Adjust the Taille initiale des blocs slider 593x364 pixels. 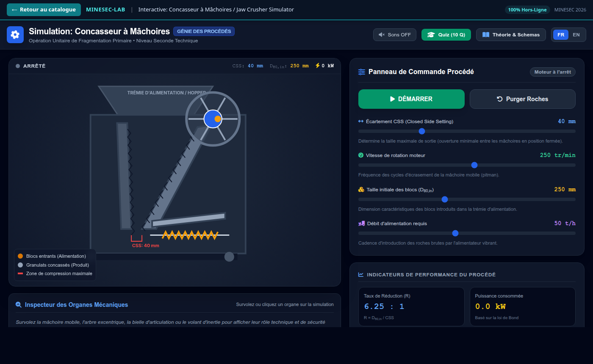click(467, 199)
